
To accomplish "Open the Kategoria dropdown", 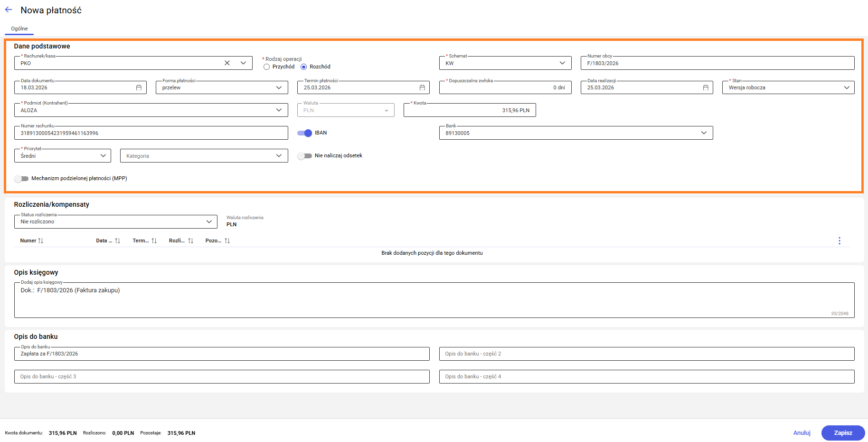I will (279, 156).
